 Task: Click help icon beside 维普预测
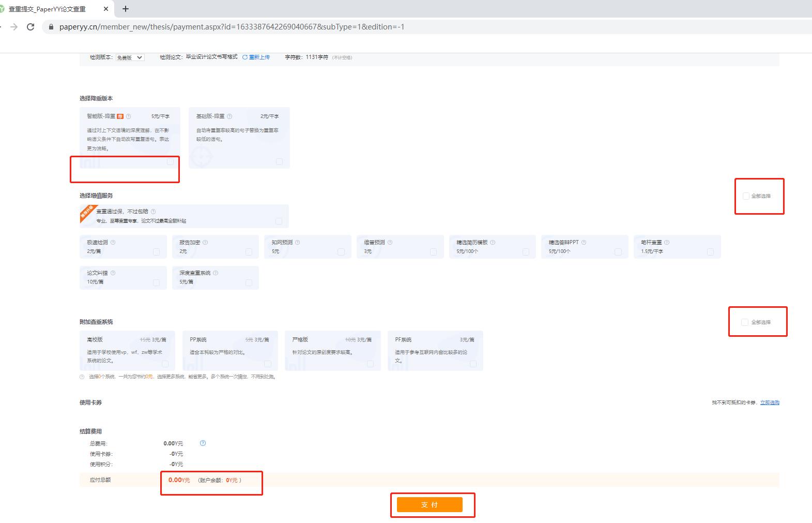(x=390, y=242)
